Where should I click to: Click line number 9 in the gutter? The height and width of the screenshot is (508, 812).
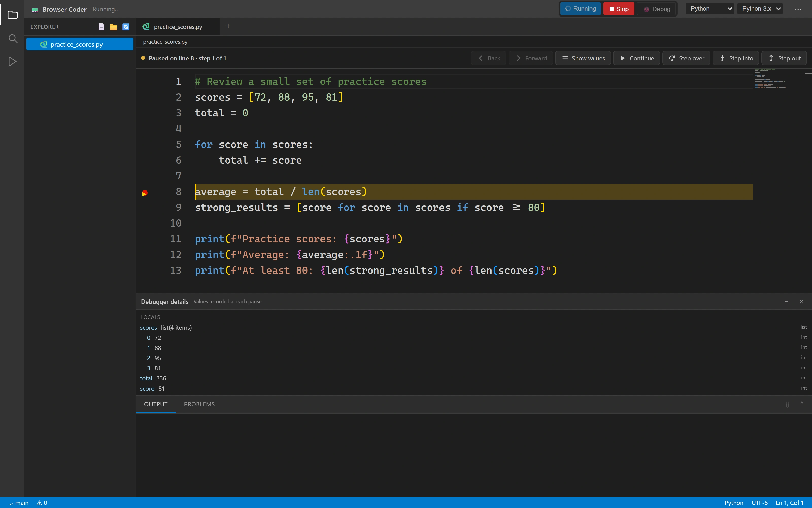click(x=178, y=207)
